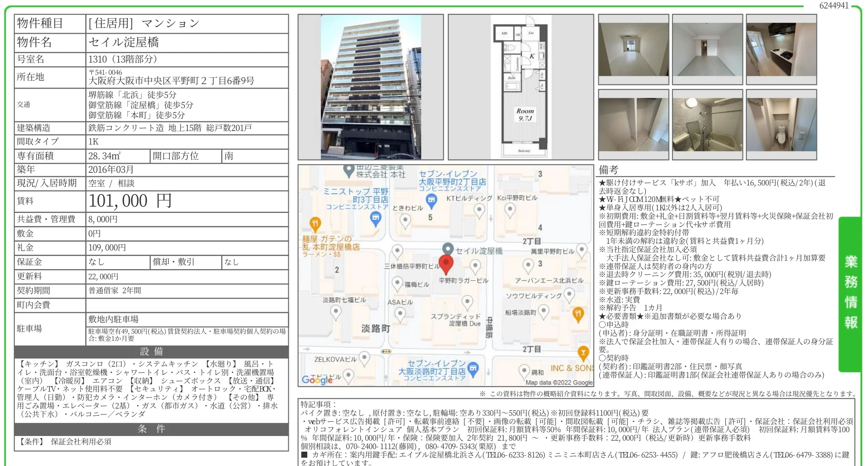Click the orange restaurant icon near 船場淡路町

pos(578,313)
